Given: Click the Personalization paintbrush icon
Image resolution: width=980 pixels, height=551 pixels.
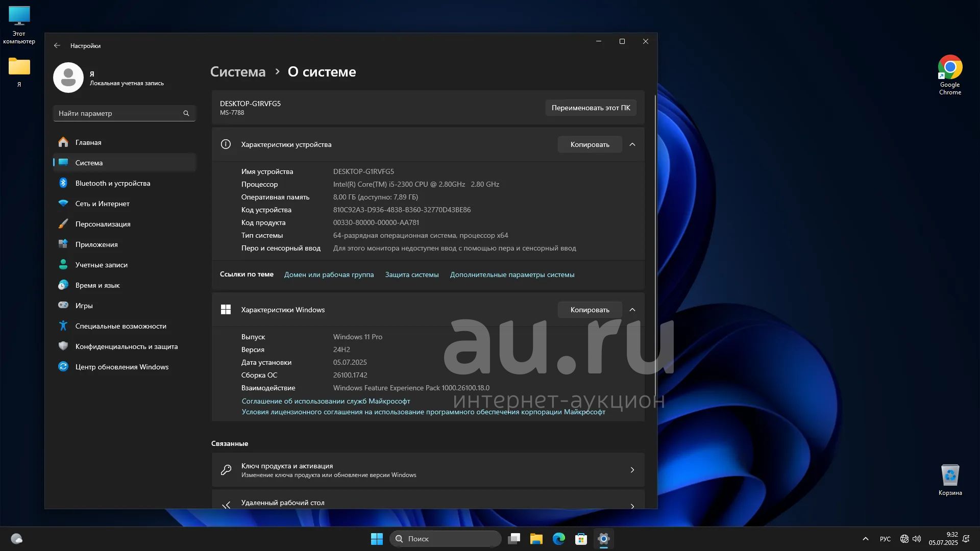Looking at the screenshot, I should click(63, 224).
